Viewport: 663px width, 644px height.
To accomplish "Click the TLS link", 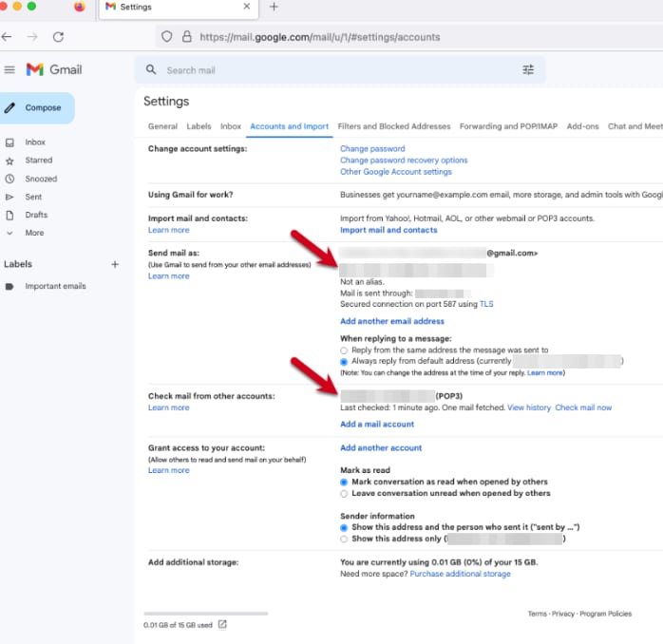I will click(x=486, y=304).
